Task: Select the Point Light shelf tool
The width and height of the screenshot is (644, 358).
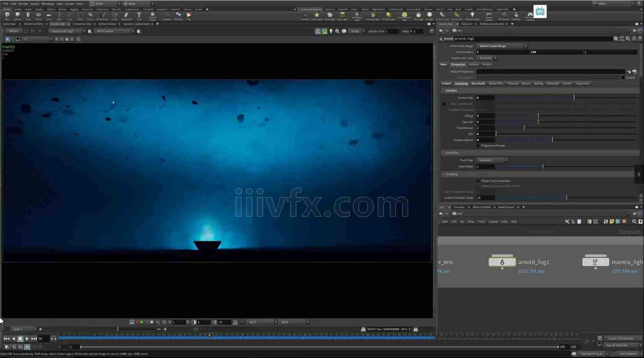Action: [x=317, y=16]
